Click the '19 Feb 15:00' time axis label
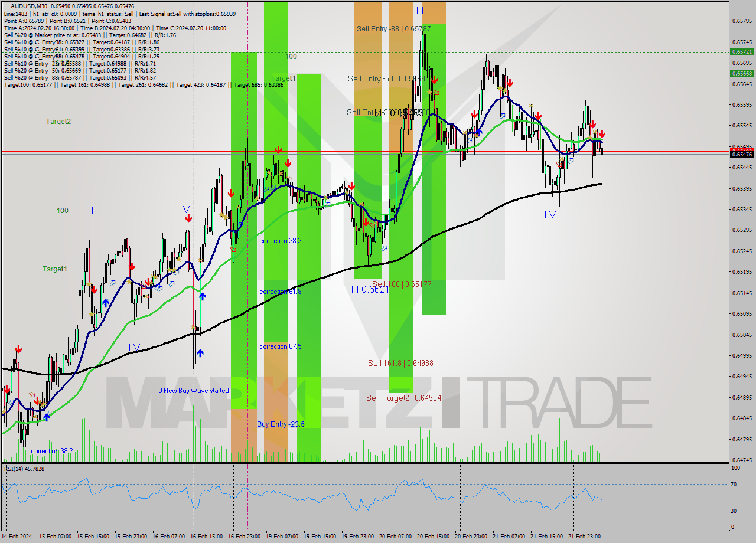This screenshot has height=543, width=756. click(x=319, y=537)
